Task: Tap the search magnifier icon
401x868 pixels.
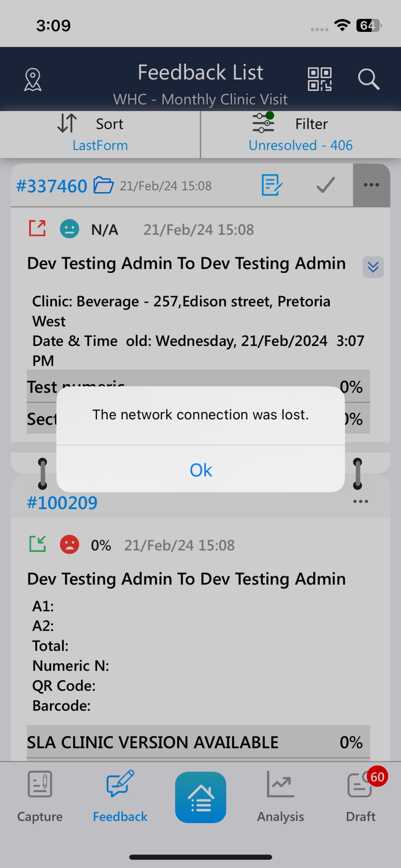Action: click(x=368, y=79)
